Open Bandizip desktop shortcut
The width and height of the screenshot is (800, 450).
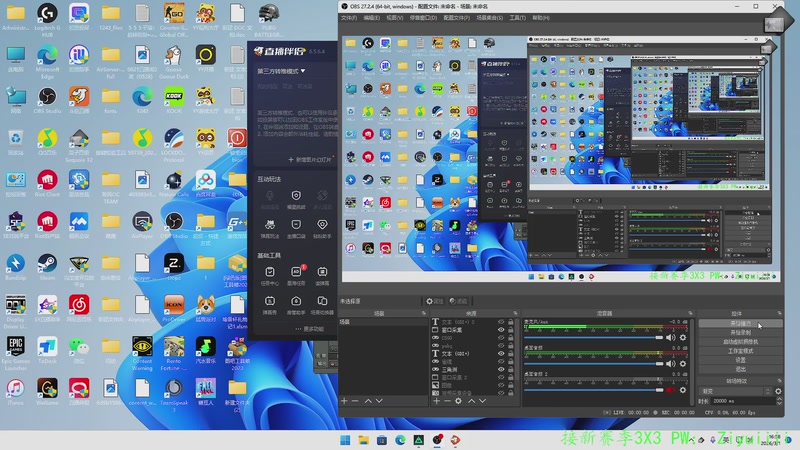15,267
